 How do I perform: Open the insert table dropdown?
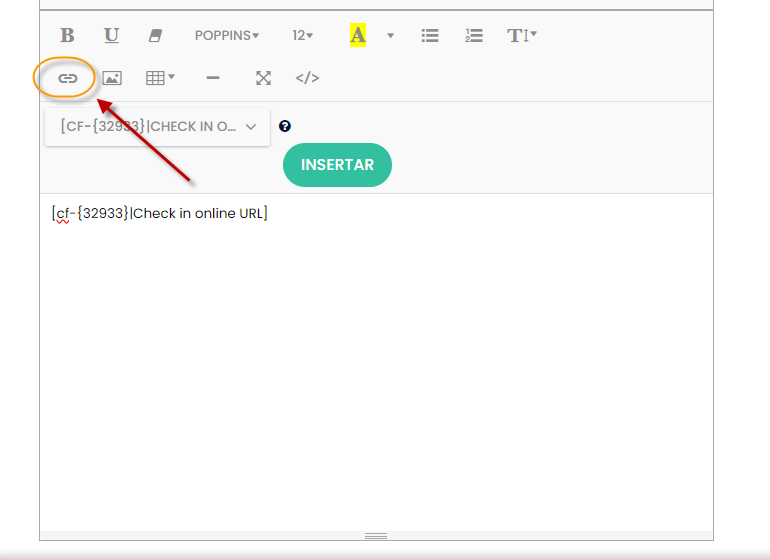point(160,78)
